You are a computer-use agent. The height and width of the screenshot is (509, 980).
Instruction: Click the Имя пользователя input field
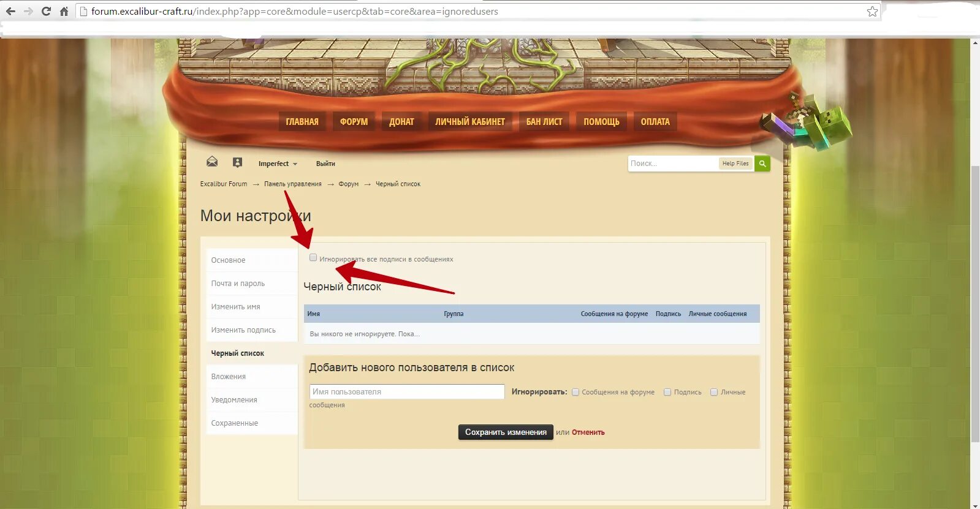(407, 392)
